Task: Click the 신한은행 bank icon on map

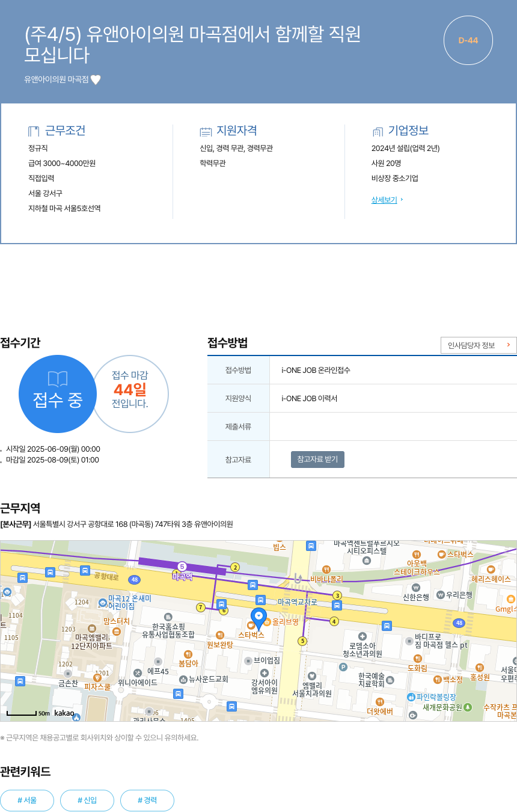Action: tap(416, 587)
